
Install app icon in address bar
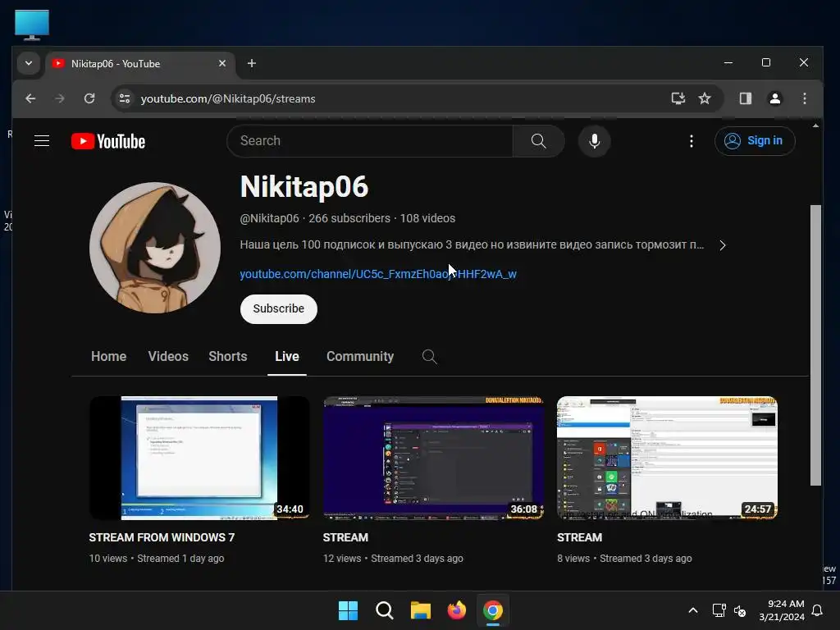(x=678, y=98)
